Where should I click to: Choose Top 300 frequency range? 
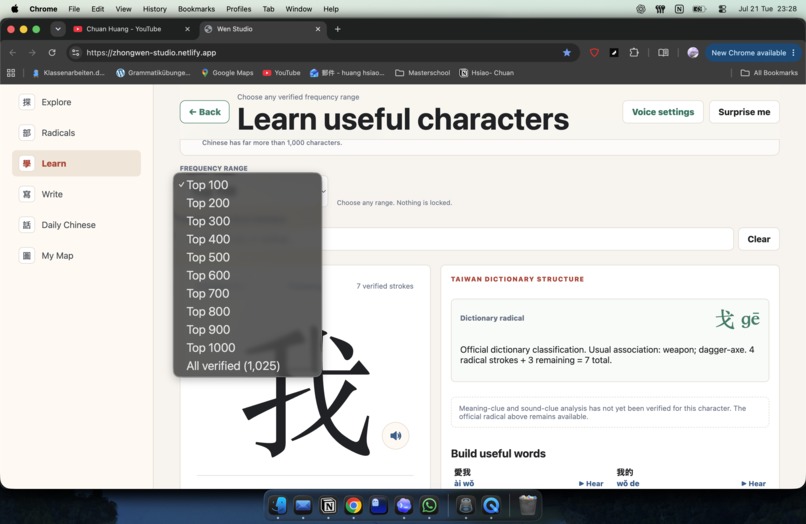coord(248,221)
